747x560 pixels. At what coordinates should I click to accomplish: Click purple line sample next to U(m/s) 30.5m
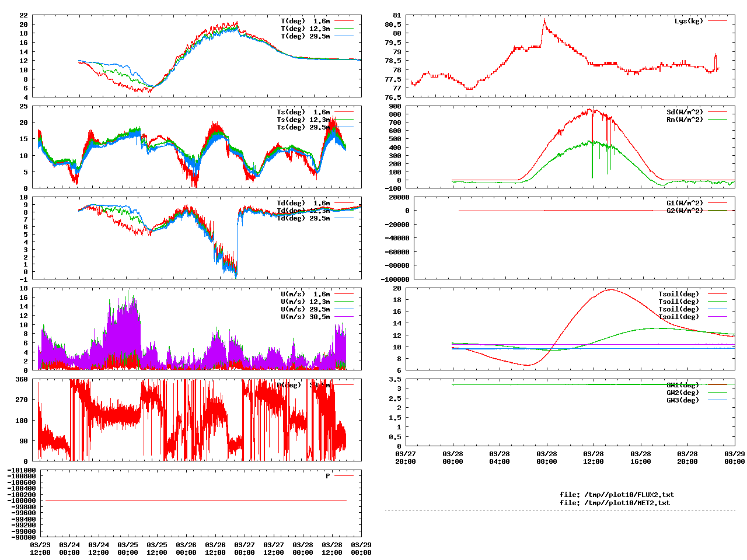[344, 317]
